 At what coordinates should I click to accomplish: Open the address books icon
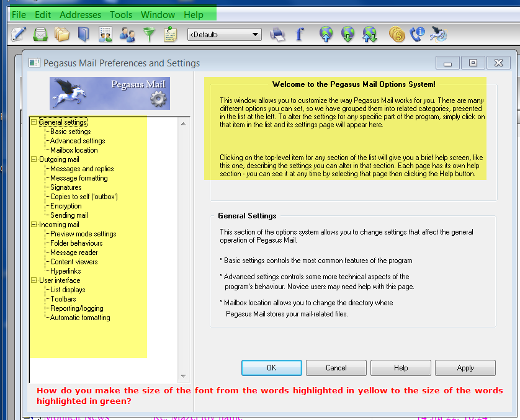83,35
